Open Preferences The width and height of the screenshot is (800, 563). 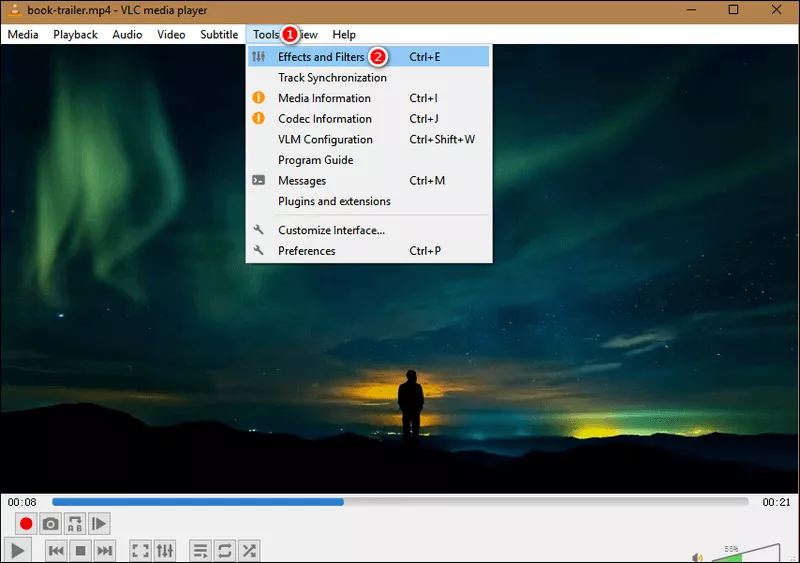coord(368,251)
